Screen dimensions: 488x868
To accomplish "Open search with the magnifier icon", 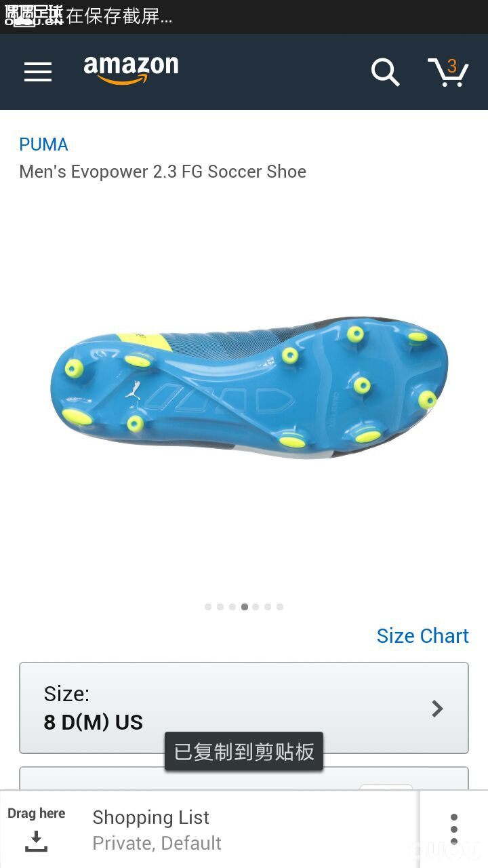I will coord(385,72).
